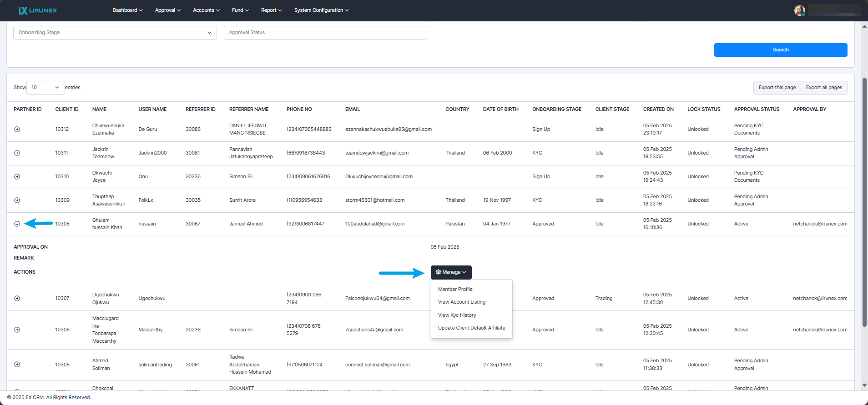Viewport: 868px width, 405px height.
Task: Click the Lirunex logo
Action: click(37, 10)
